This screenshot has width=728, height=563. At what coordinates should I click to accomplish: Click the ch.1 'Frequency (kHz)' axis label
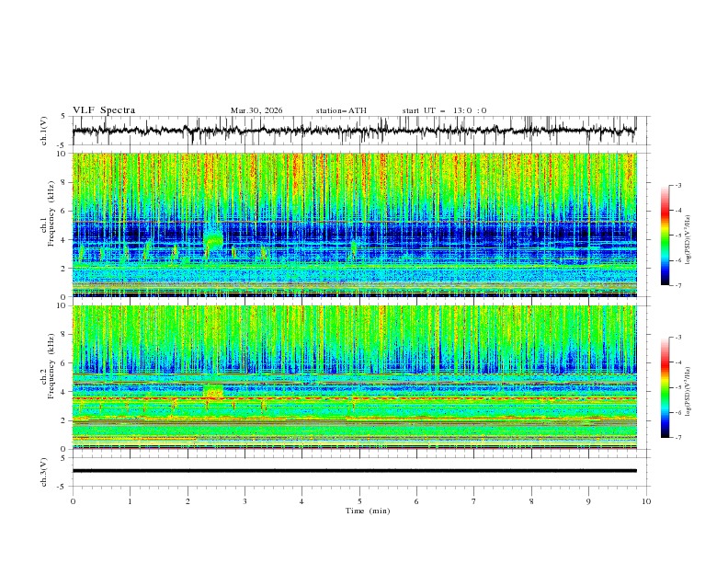coord(51,214)
